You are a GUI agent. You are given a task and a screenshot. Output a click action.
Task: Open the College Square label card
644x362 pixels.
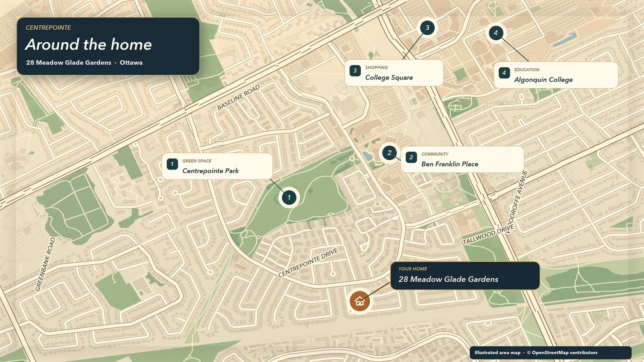coord(394,73)
